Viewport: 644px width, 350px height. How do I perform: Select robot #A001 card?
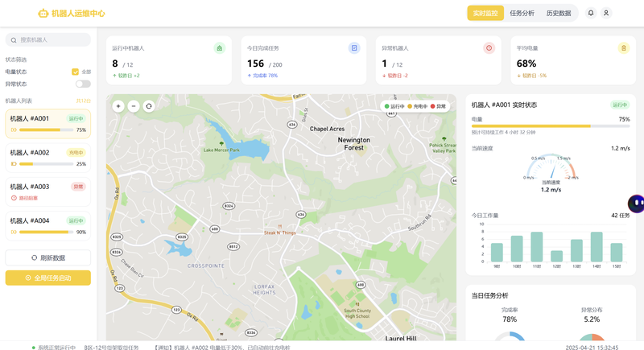tap(48, 124)
